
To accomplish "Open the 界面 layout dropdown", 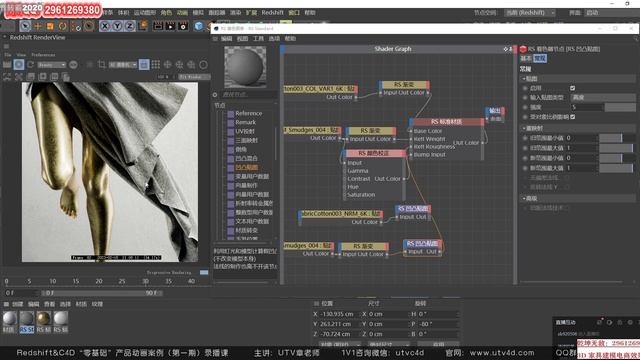I will (612, 13).
